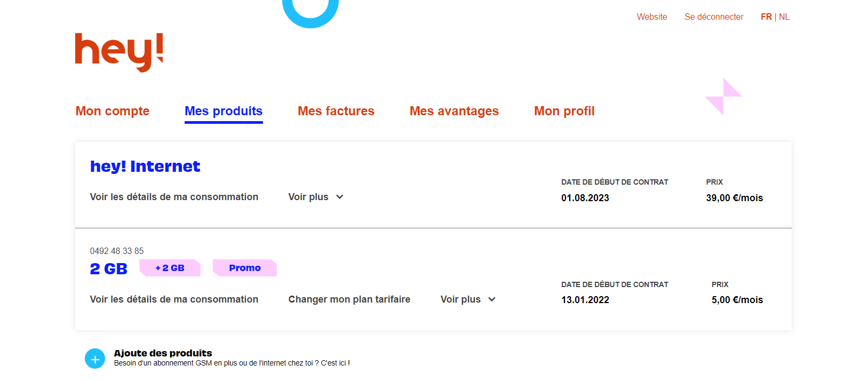This screenshot has width=868, height=381.
Task: Click the blue plus icon to add products
Action: point(95,359)
